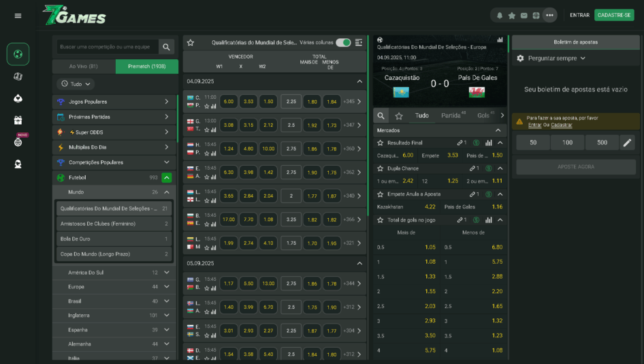The image size is (644, 364).
Task: Collapse the Futebol section
Action: (166, 178)
